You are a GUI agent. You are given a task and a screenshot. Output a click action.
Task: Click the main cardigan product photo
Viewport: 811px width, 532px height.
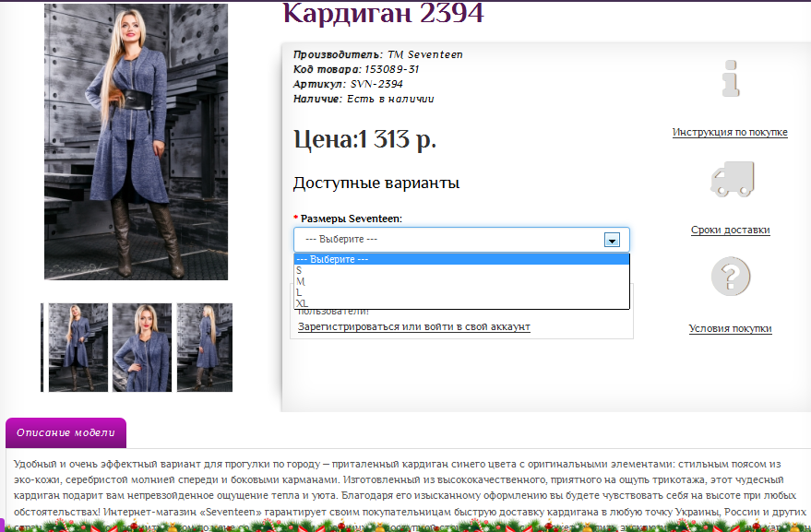tap(136, 142)
